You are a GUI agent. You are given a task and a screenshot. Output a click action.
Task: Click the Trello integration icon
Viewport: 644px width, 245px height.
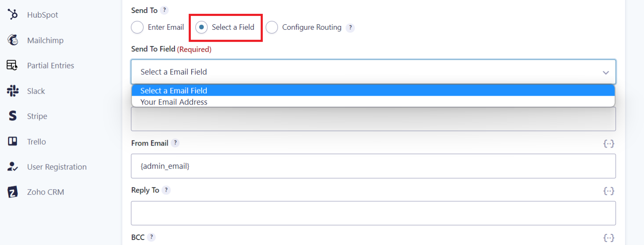(13, 141)
